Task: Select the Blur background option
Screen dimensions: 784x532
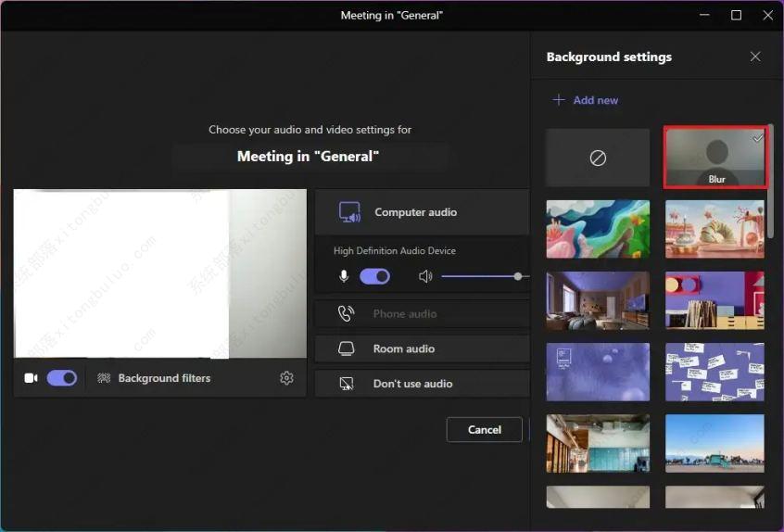Action: click(x=715, y=158)
